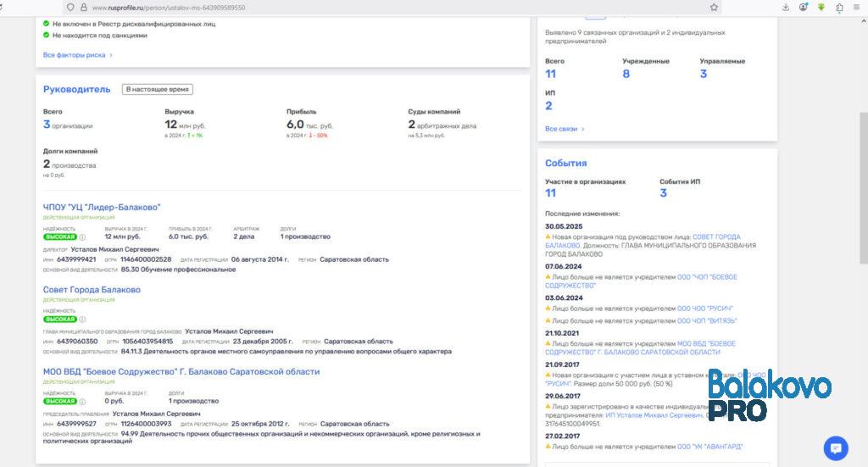Image resolution: width=868 pixels, height=467 pixels.
Task: Click ВЫСОКАЯ reliability badge of ЧПОУ УЦ Лидер-Балаково
Action: coord(60,236)
